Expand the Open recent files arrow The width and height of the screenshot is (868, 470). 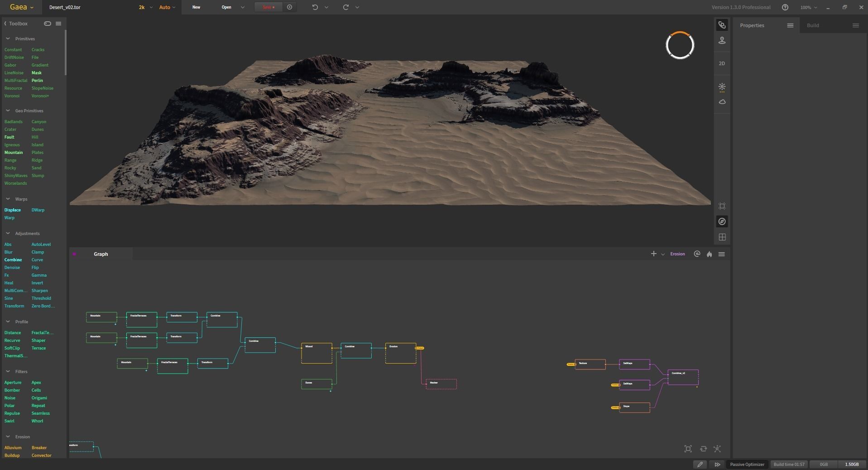[x=243, y=7]
